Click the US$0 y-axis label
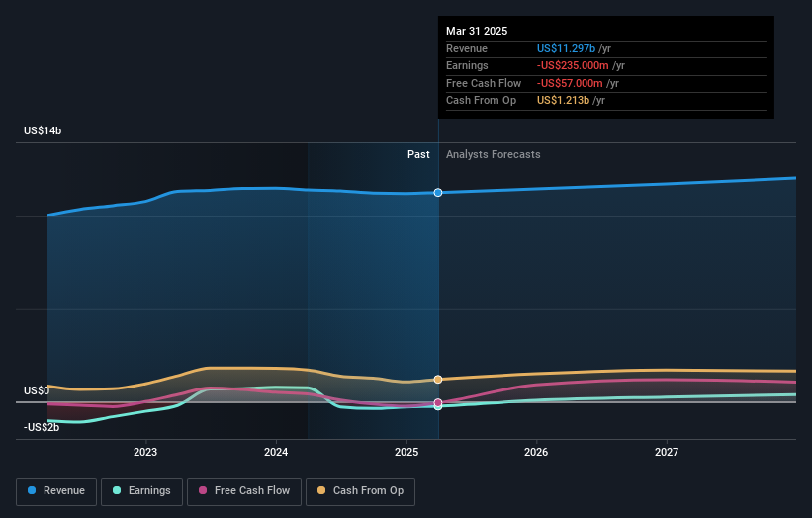Screen dimensions: 812x518 (37, 390)
